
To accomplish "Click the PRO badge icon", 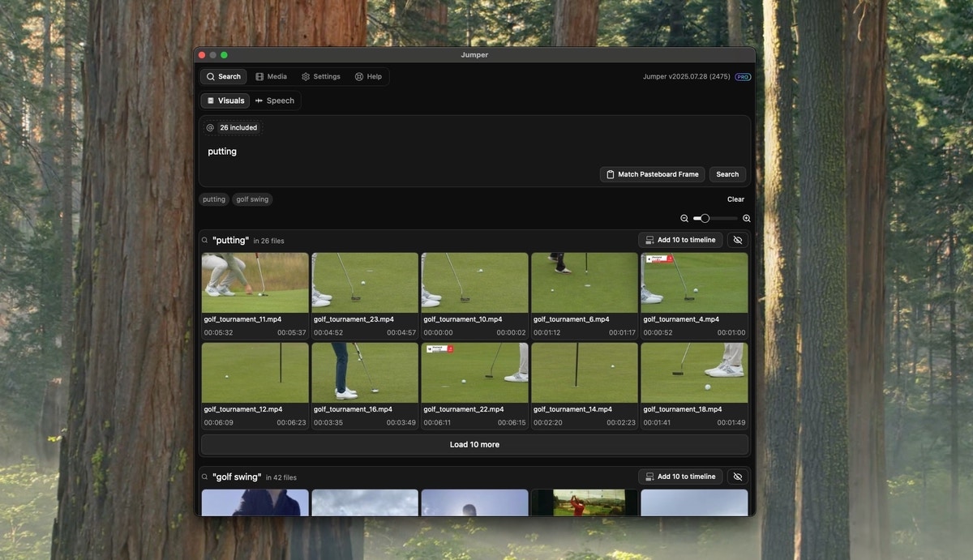I will tap(743, 77).
